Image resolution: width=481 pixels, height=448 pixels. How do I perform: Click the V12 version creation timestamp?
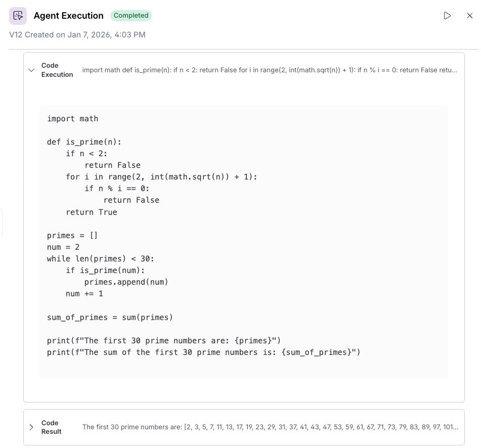click(77, 35)
